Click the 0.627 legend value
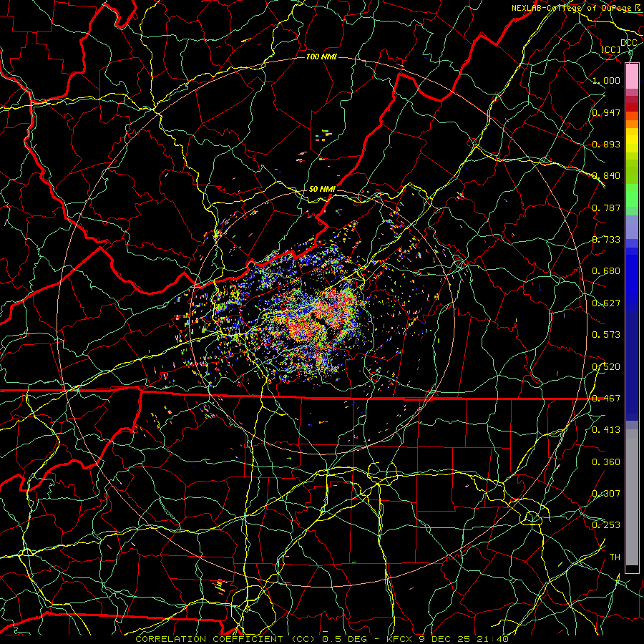 point(606,303)
